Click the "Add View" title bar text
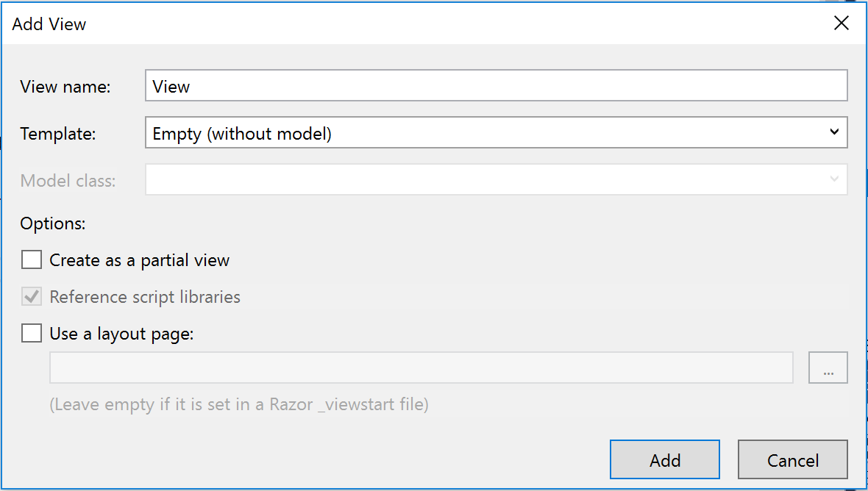 coord(49,24)
